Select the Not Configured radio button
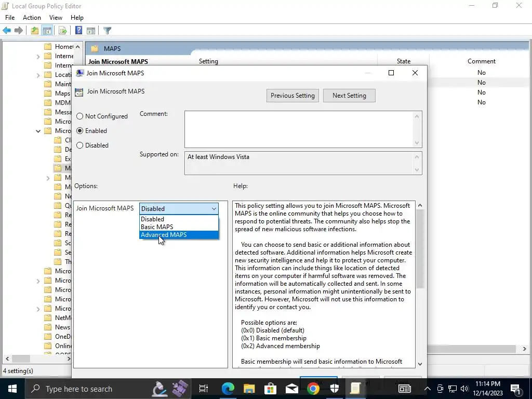 79,116
